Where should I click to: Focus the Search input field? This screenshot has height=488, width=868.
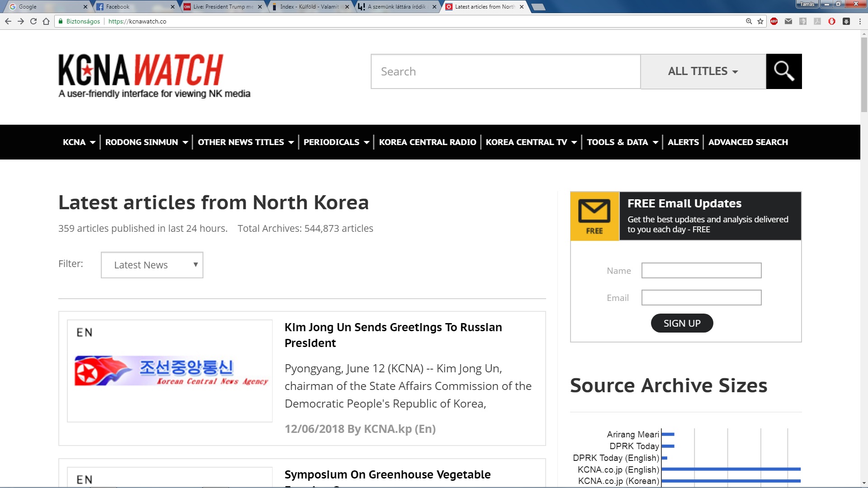(505, 71)
